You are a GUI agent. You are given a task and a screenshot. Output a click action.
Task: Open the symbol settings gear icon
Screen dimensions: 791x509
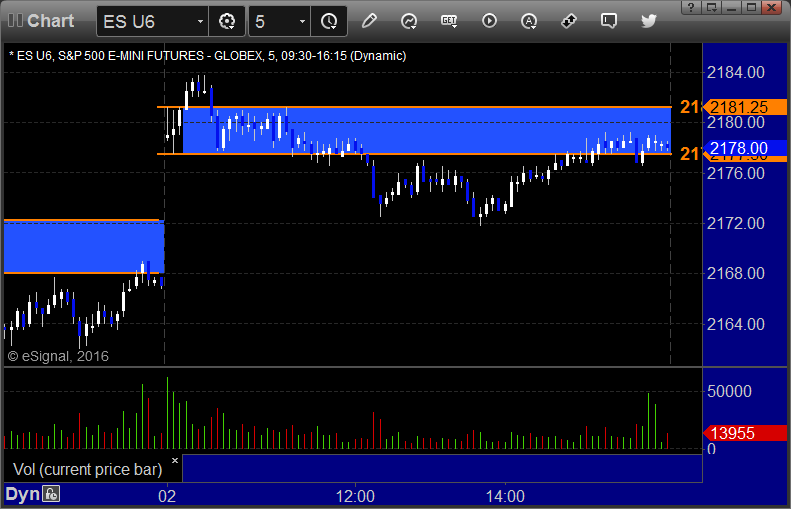(x=227, y=22)
